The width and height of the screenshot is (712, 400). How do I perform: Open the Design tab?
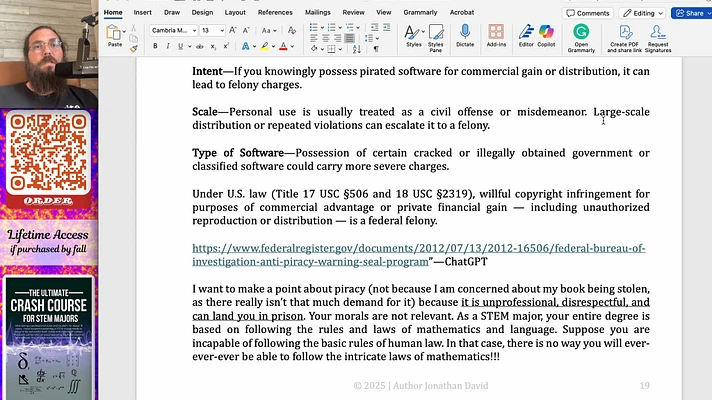click(202, 12)
